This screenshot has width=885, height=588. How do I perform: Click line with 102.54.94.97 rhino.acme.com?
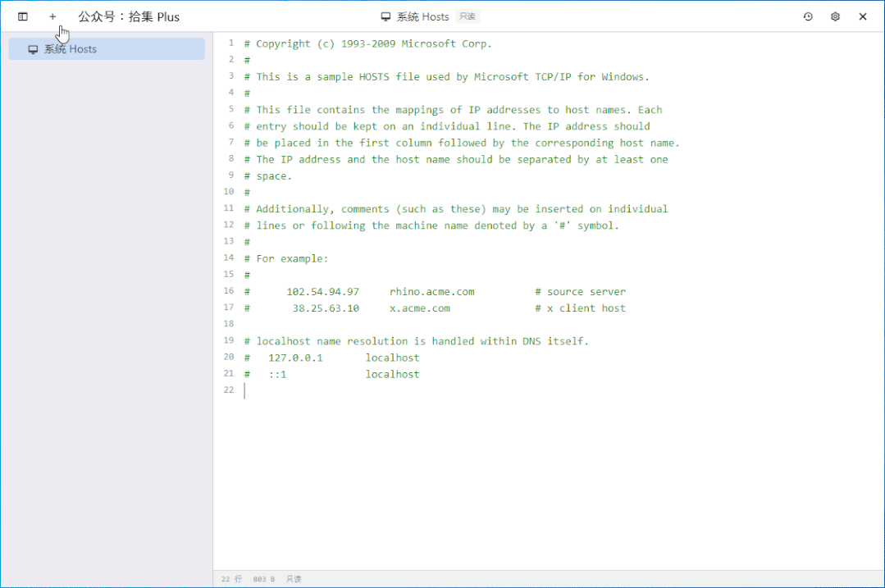click(x=435, y=292)
